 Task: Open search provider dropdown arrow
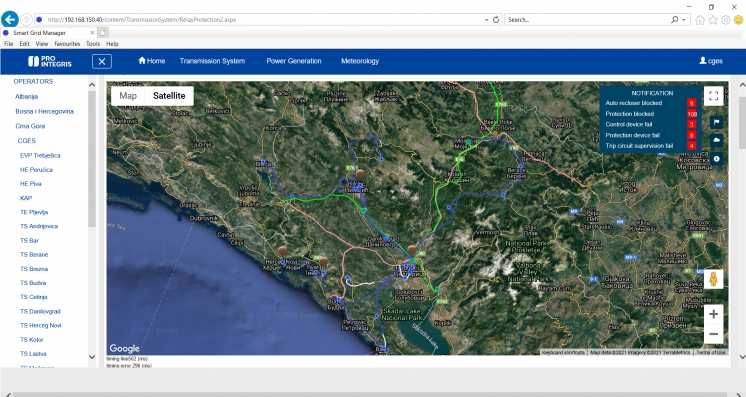(x=684, y=20)
